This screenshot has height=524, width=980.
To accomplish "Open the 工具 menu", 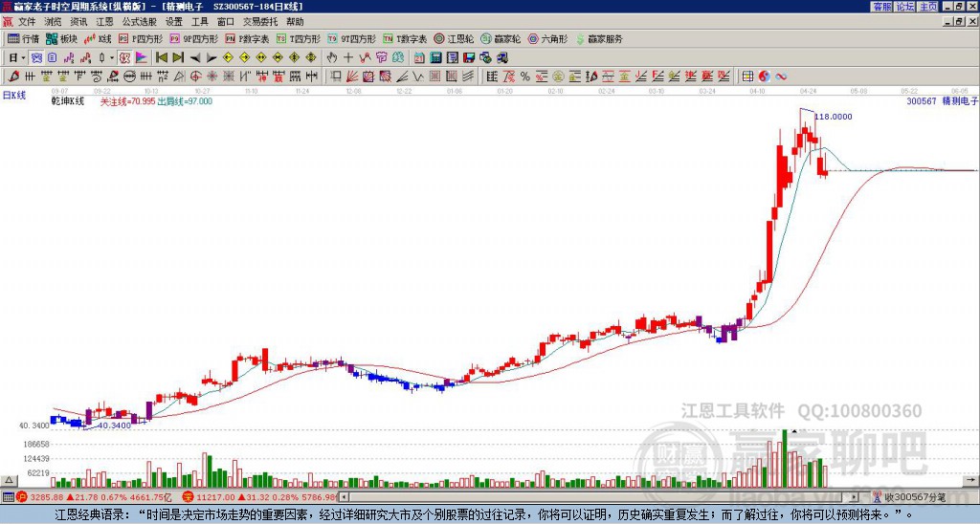I will click(x=200, y=22).
